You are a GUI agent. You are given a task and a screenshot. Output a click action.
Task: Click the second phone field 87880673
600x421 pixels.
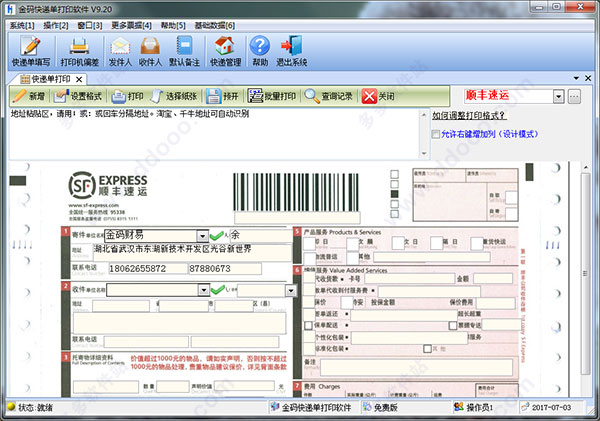225,269
